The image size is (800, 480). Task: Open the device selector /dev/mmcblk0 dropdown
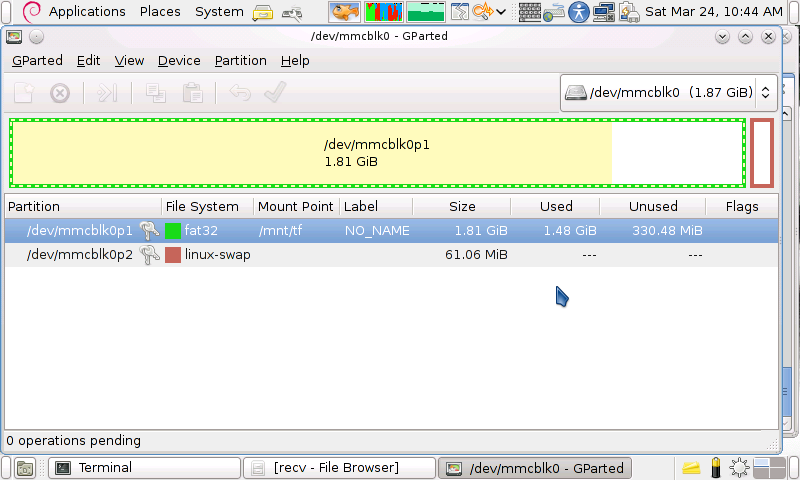(668, 93)
